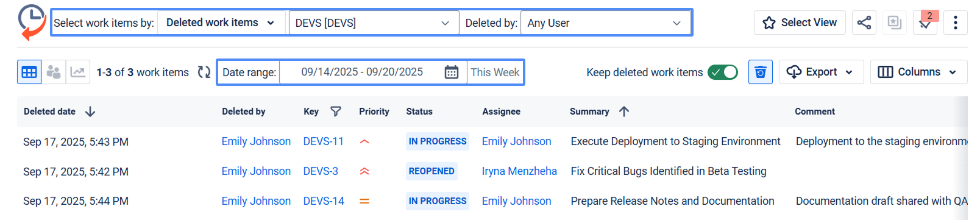Click Emily Johnson assignee link in DEVS-14 row

[516, 201]
